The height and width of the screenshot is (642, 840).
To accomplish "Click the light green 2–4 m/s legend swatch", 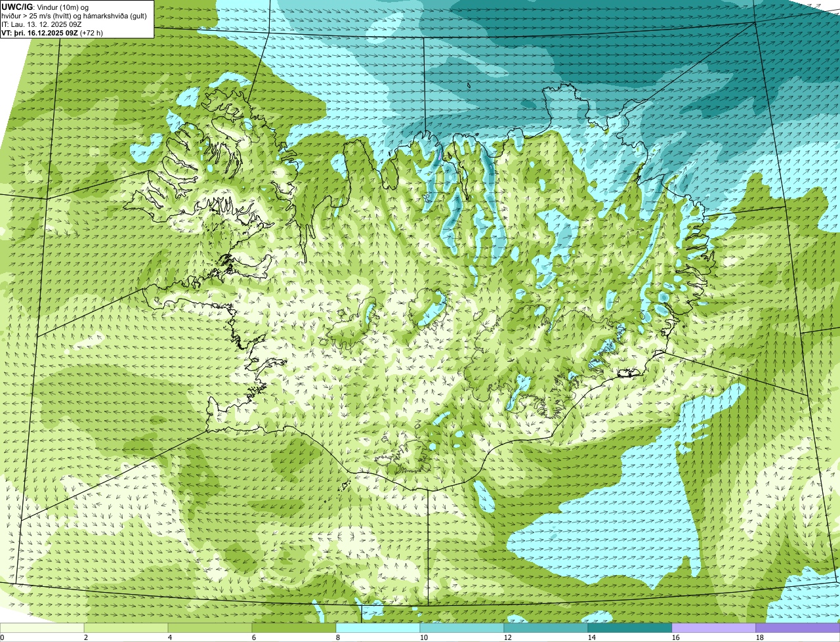I will click(x=126, y=628).
